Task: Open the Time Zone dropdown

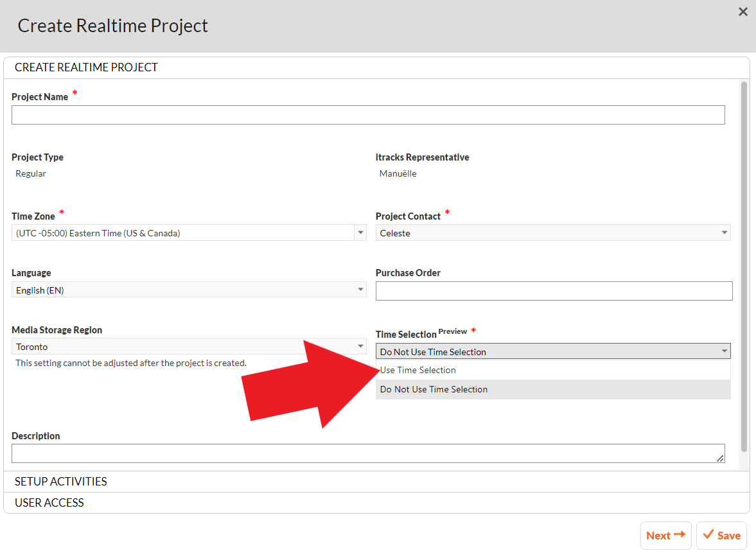Action: (x=189, y=233)
